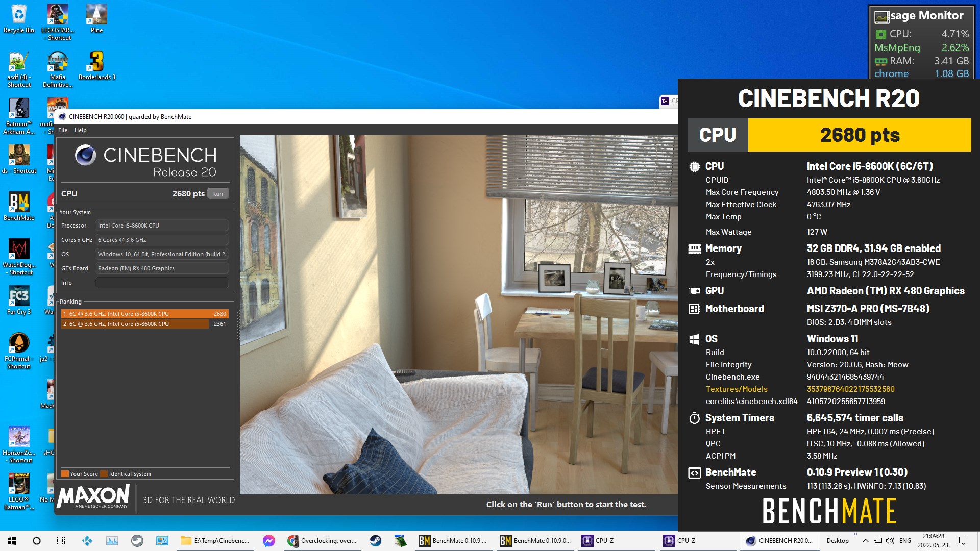Click the System Timers clock icon
The width and height of the screenshot is (980, 551).
point(694,418)
